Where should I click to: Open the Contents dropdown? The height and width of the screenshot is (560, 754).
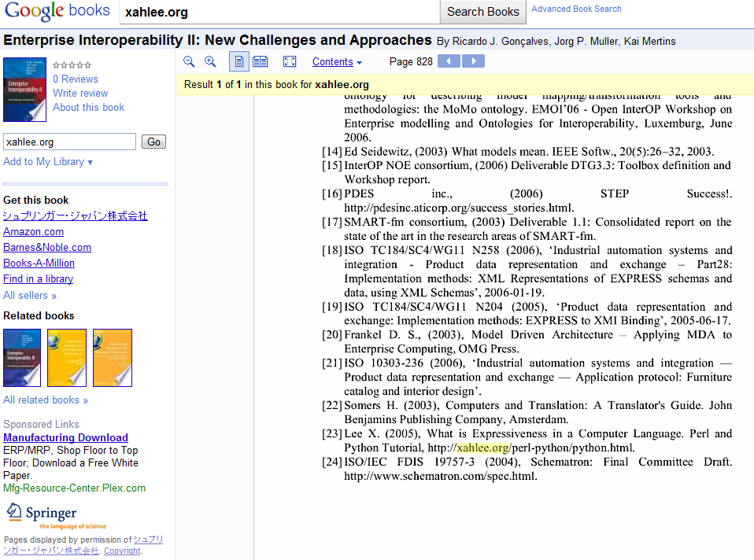point(337,62)
